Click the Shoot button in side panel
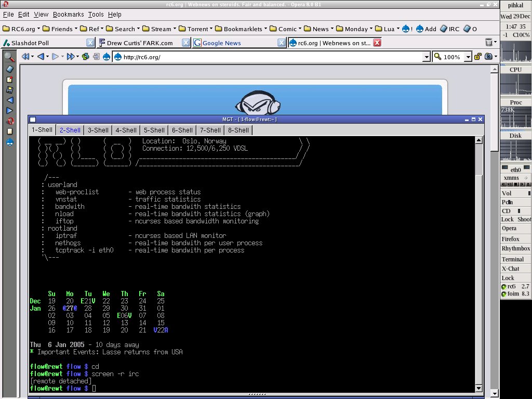Image resolution: width=532 pixels, height=399 pixels. tap(524, 219)
